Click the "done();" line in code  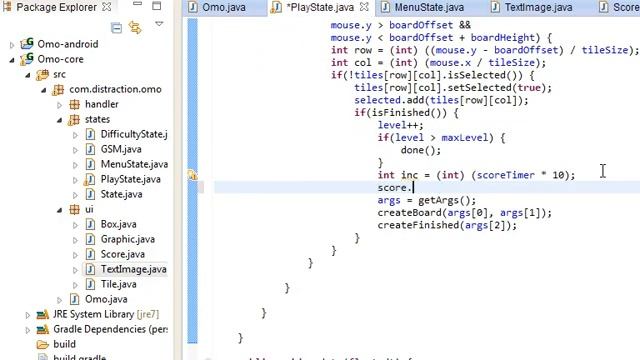pos(420,150)
